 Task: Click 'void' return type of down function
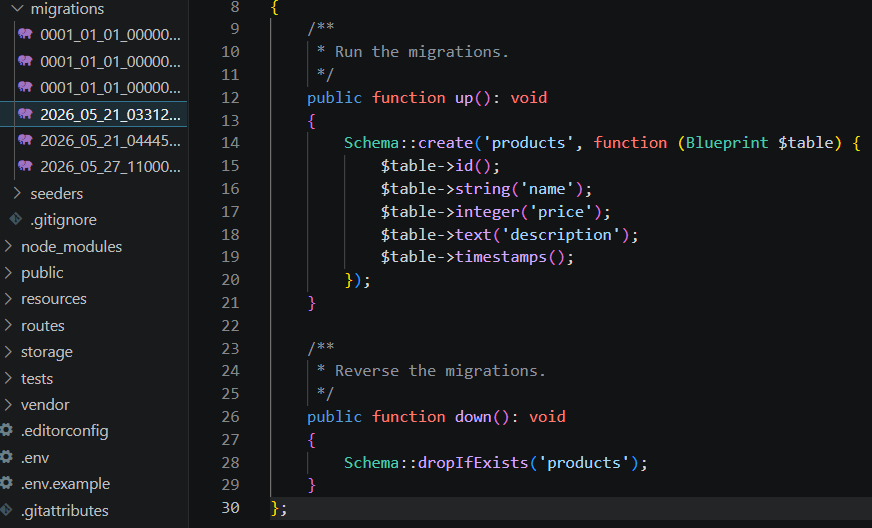(547, 417)
